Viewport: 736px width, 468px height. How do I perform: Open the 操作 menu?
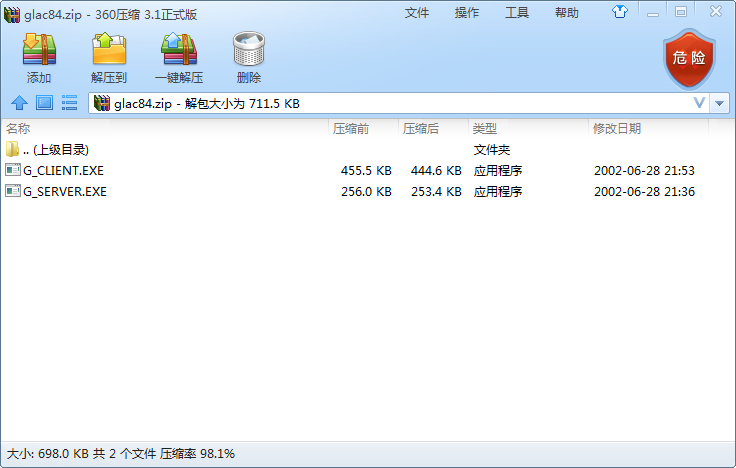coord(467,13)
